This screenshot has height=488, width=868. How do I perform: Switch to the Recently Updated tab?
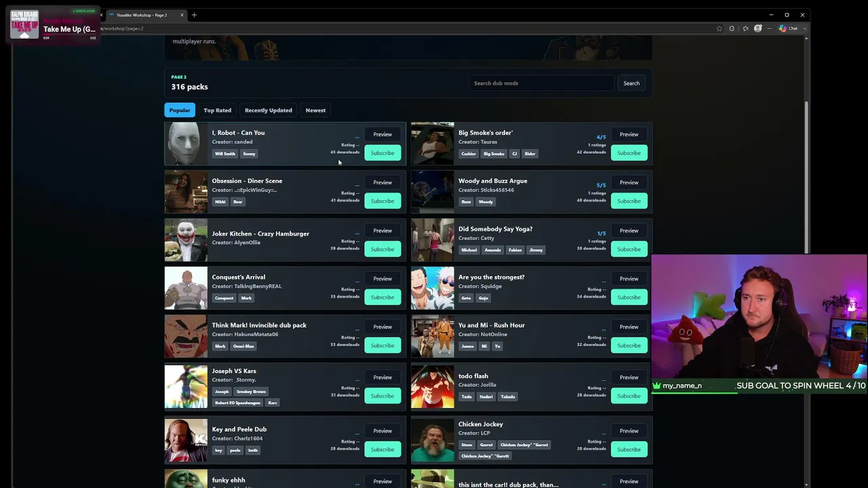(x=269, y=110)
